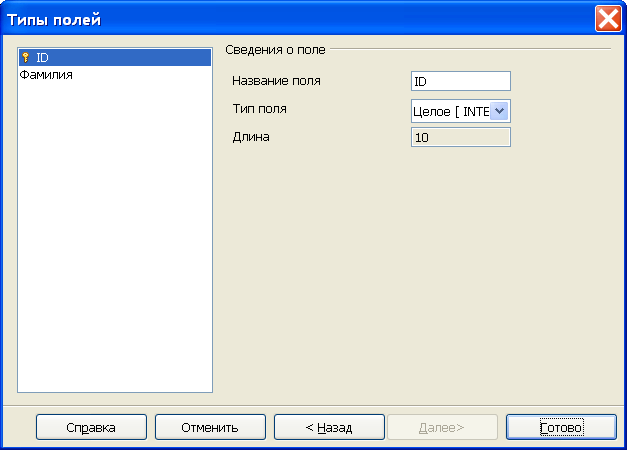Viewport: 627px width, 450px height.
Task: Click the Отменить button
Action: pos(210,427)
